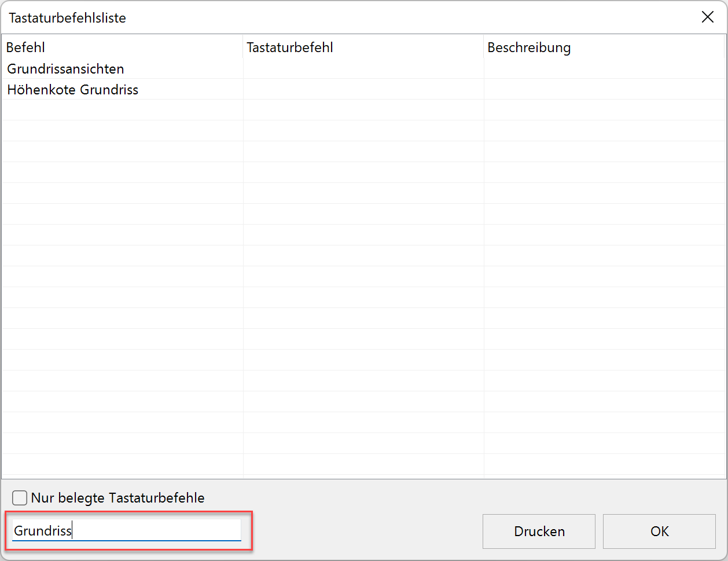Image resolution: width=728 pixels, height=561 pixels.
Task: Click the Tastaturbefehlsliste title bar text
Action: pos(67,18)
